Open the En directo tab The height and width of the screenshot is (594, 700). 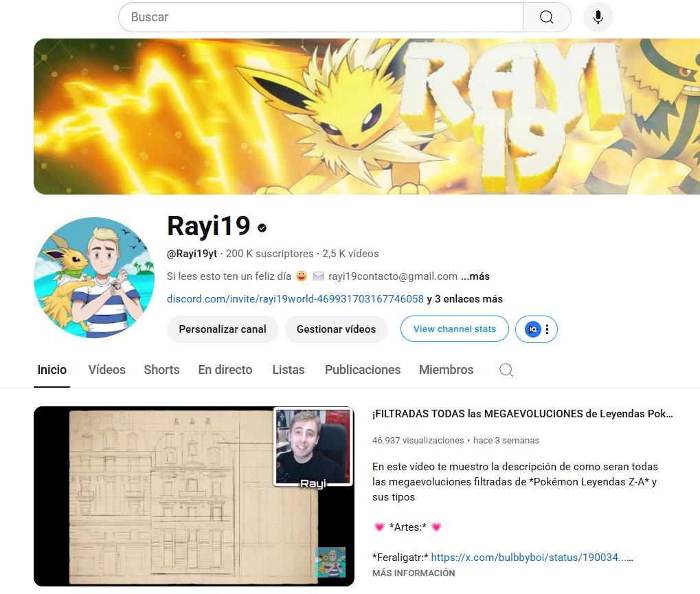point(225,370)
